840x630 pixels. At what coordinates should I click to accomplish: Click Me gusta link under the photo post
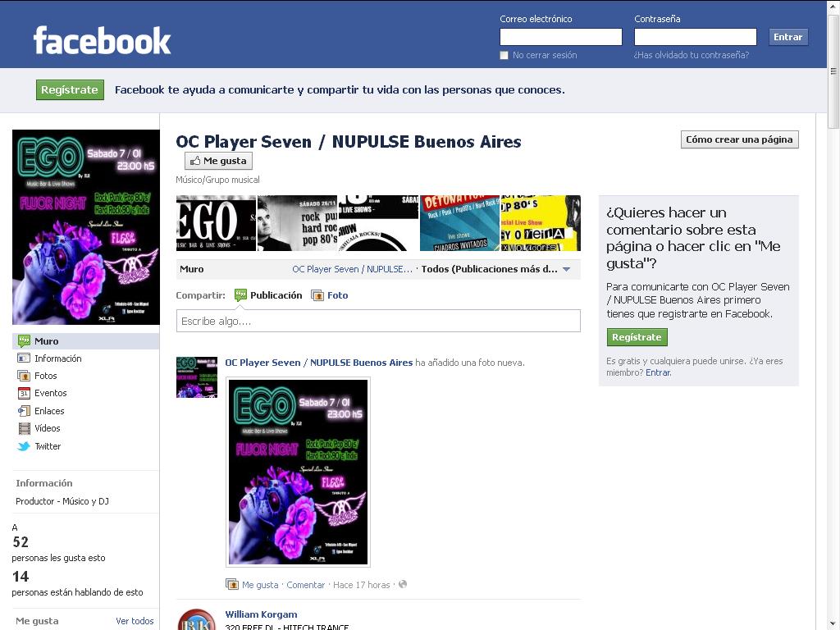click(260, 584)
